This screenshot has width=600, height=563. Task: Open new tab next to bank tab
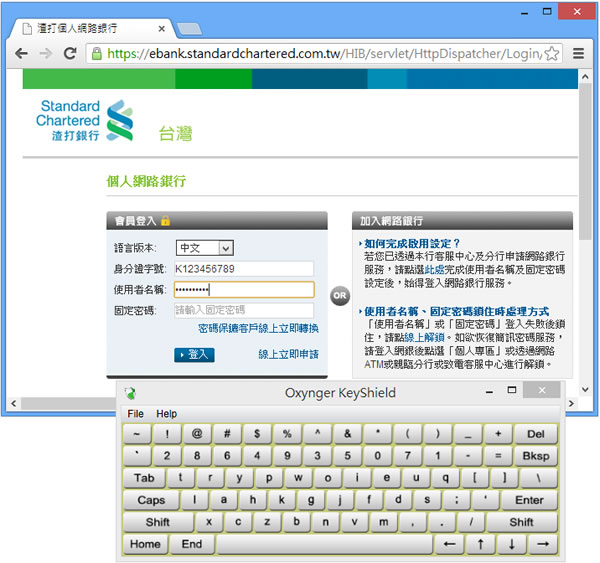189,27
